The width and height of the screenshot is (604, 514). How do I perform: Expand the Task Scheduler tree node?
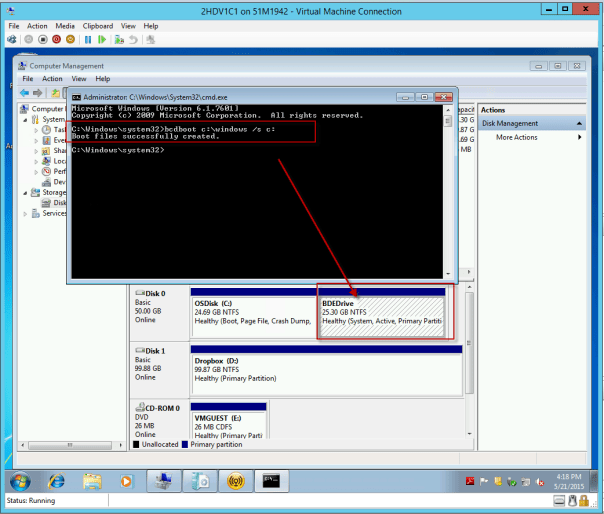pos(36,130)
